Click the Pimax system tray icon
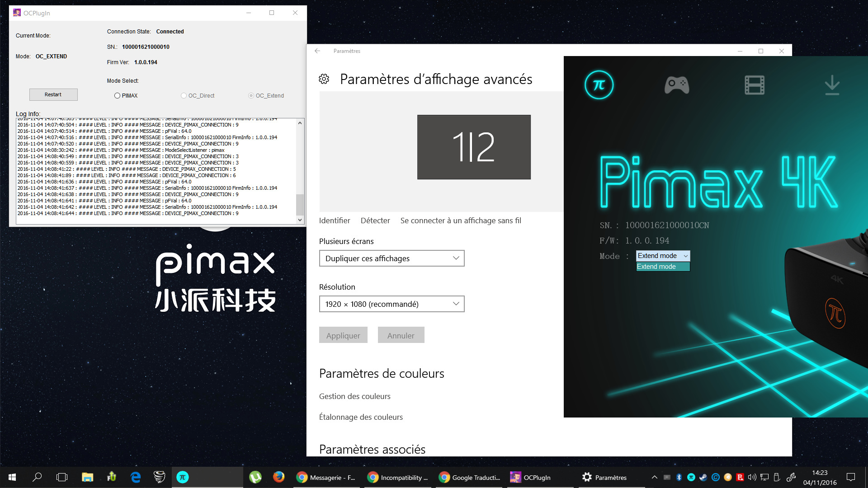Image resolution: width=868 pixels, height=488 pixels. click(x=691, y=477)
